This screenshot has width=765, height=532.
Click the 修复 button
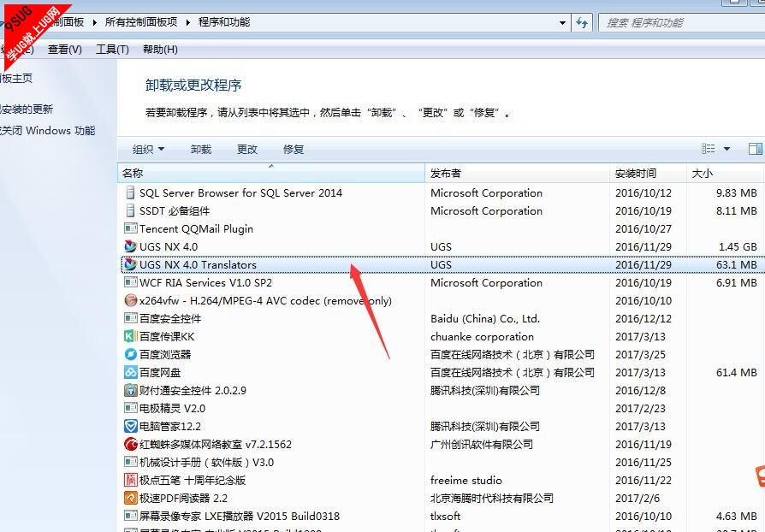point(294,149)
